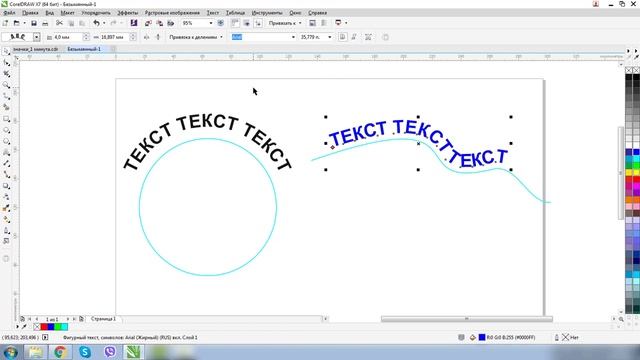This screenshot has height=360, width=640.
Task: Open the text orientation preset dropdown
Action: (36, 37)
